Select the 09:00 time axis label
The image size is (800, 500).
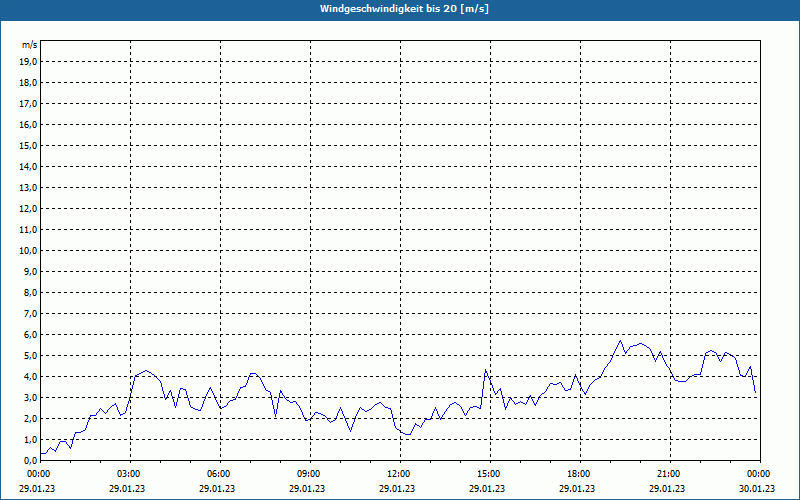tap(308, 474)
